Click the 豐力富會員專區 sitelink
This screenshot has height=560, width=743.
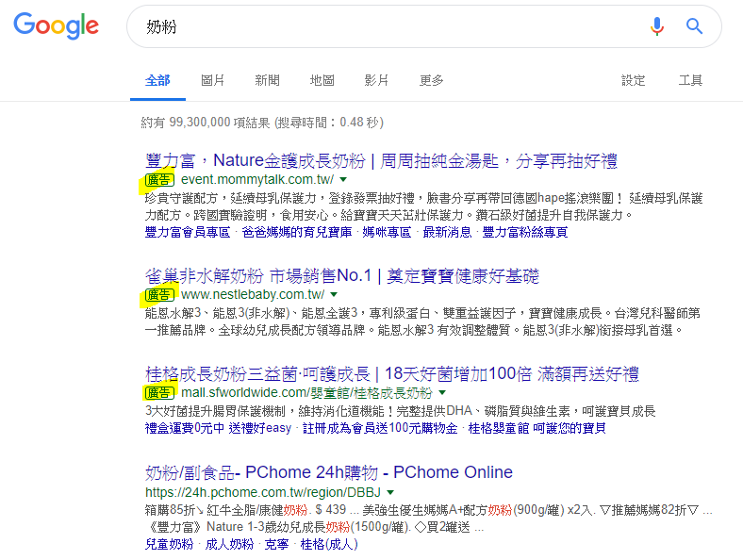[188, 232]
